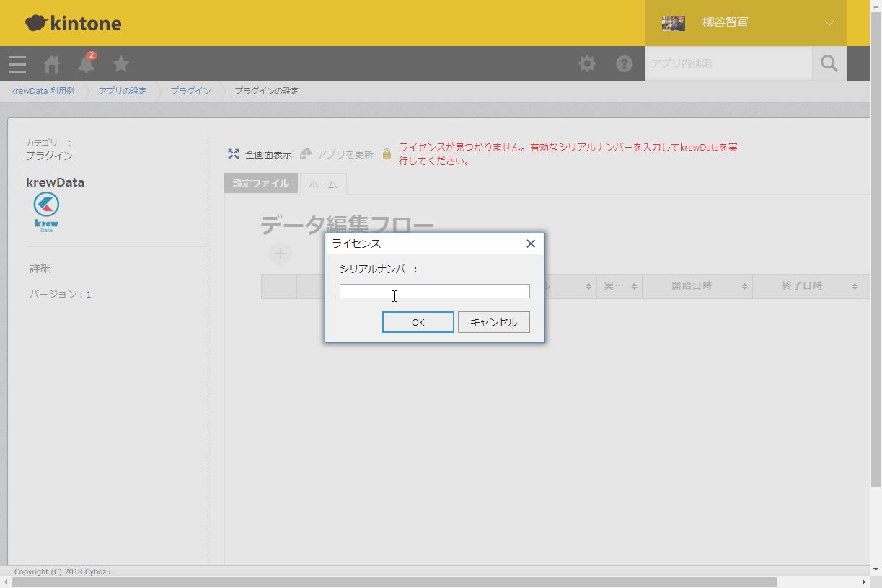This screenshot has height=588, width=882.
Task: Click the シリアルナンバー input field
Action: (x=434, y=291)
